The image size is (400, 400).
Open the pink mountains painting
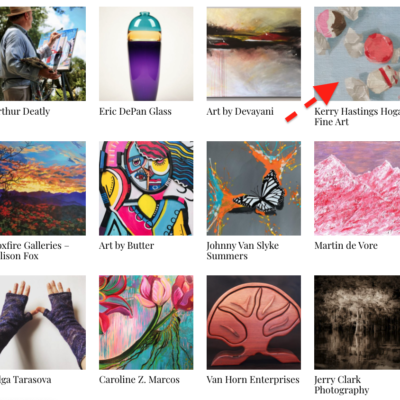pos(357,188)
